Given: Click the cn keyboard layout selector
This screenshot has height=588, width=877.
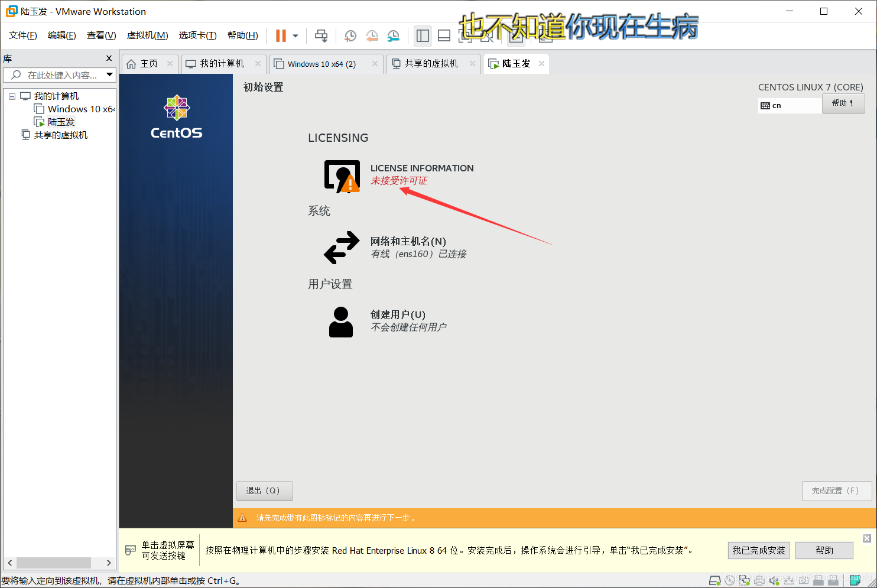Looking at the screenshot, I should pos(790,105).
